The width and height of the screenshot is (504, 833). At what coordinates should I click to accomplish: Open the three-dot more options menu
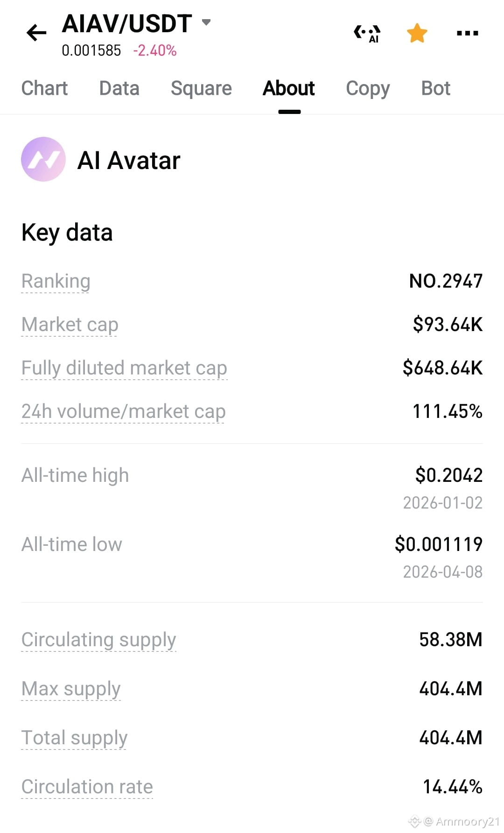467,33
